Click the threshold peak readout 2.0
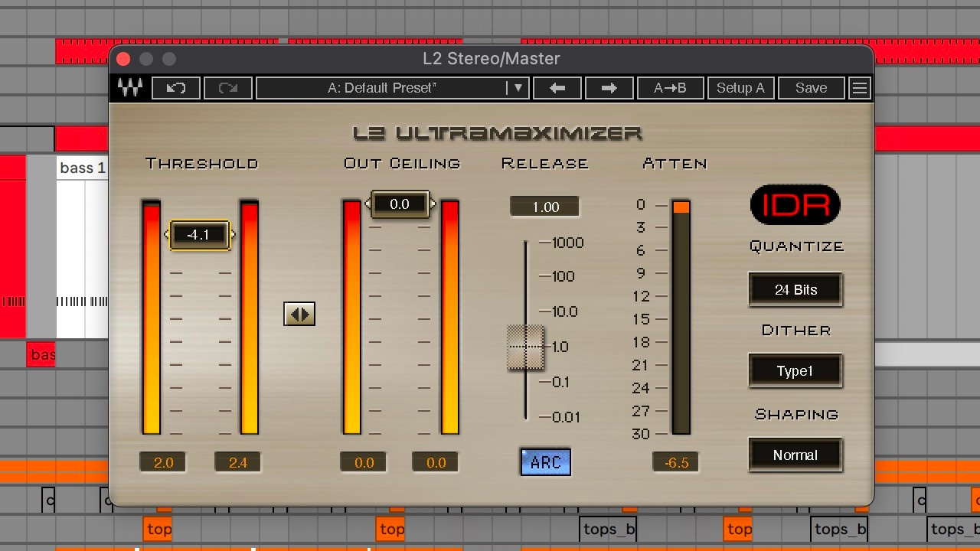The width and height of the screenshot is (980, 551). [x=163, y=462]
